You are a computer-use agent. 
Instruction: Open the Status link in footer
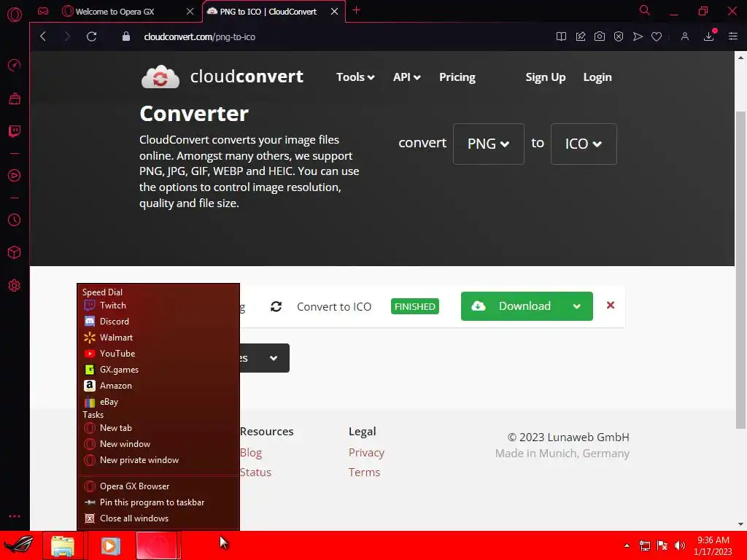pos(255,472)
